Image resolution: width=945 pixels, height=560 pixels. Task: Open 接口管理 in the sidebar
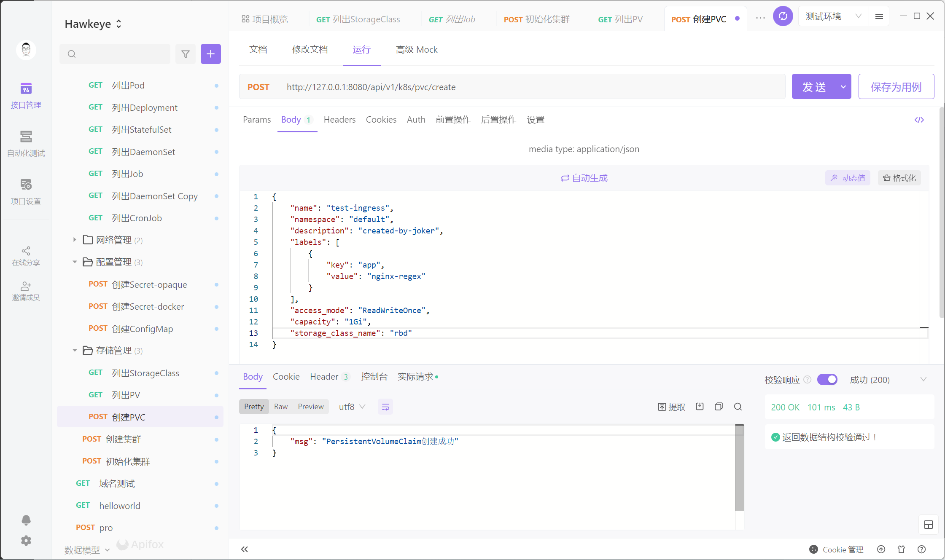coord(26,96)
